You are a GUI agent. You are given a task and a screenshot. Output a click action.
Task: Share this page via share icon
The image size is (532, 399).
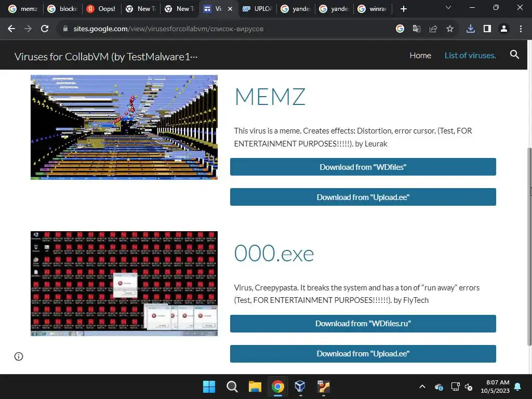tap(433, 29)
